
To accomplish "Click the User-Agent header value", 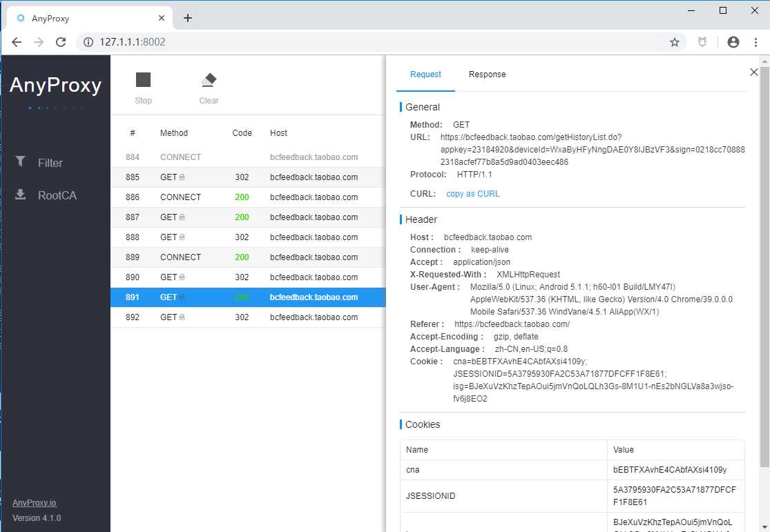I will (601, 299).
